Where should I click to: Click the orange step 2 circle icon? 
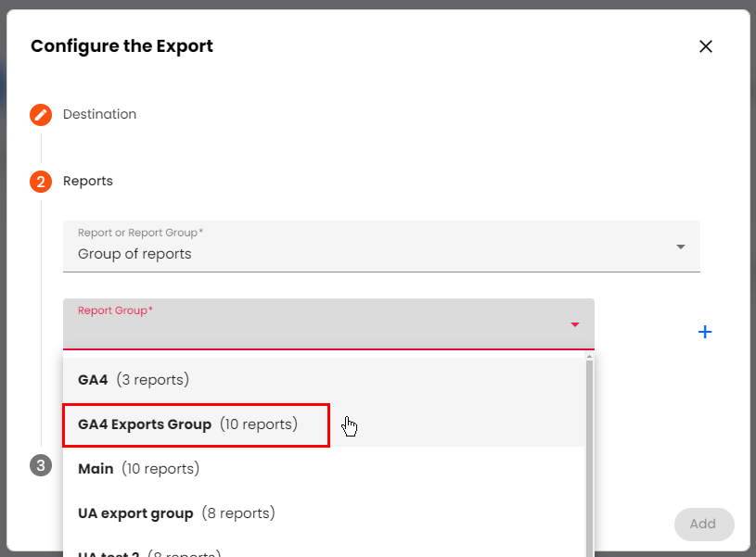(41, 182)
